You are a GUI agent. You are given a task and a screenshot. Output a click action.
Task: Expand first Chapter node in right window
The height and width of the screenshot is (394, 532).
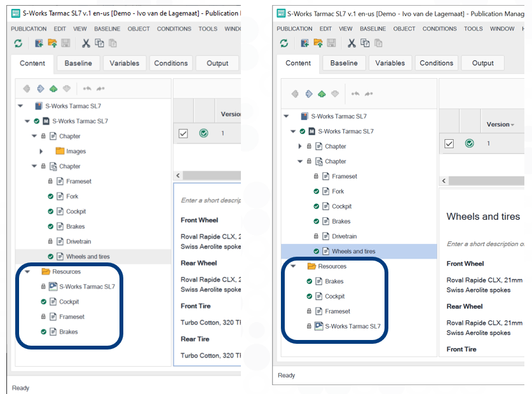pyautogui.click(x=300, y=146)
